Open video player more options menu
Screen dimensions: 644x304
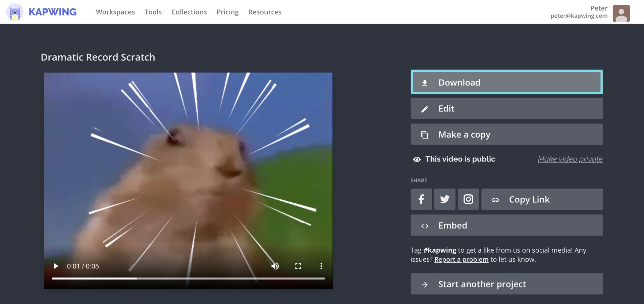(321, 266)
